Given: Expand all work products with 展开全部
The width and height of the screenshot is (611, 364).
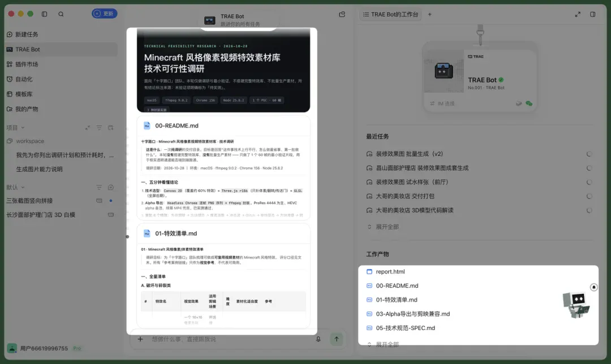Looking at the screenshot, I should coord(383,344).
